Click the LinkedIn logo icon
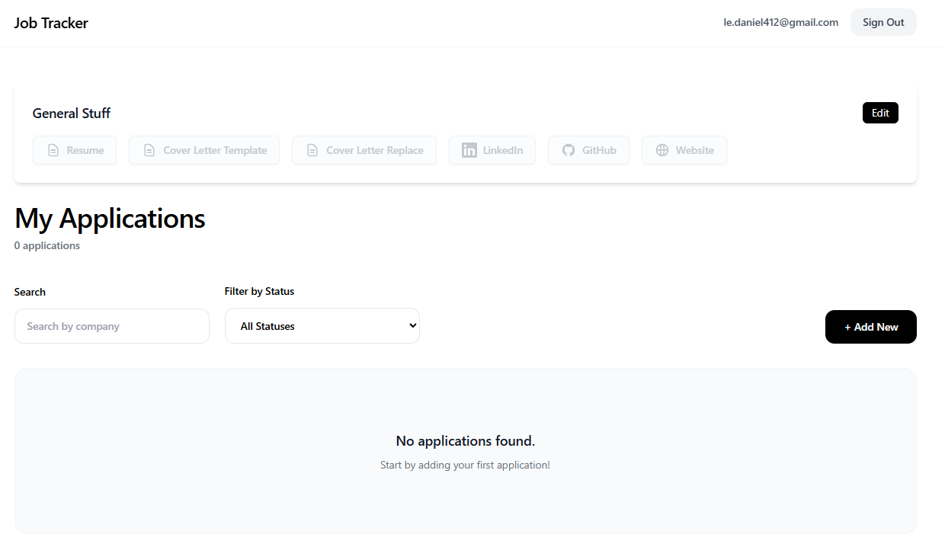Viewport: 945px width, 560px height. 469,151
